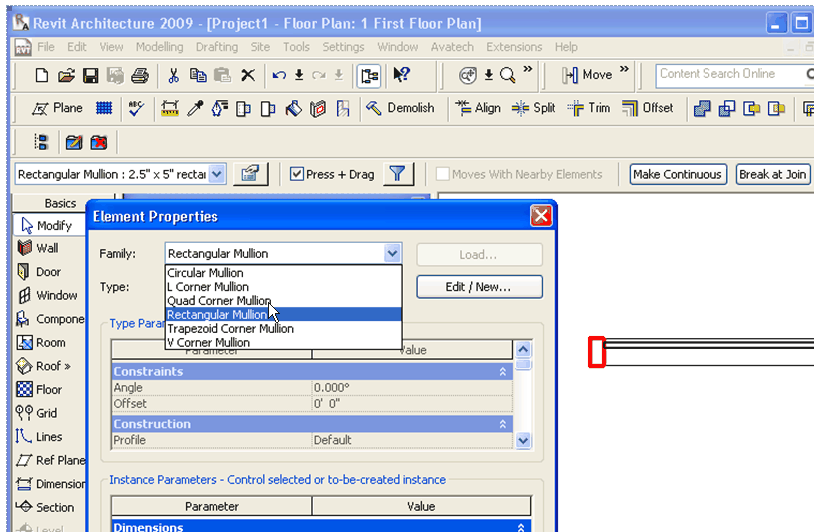Open the Settings menu
This screenshot has height=532, width=814.
click(343, 47)
